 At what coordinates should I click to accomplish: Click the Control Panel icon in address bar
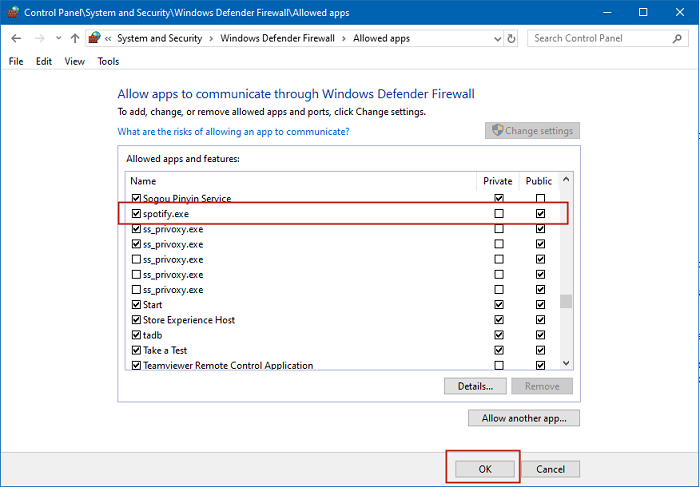click(x=94, y=39)
